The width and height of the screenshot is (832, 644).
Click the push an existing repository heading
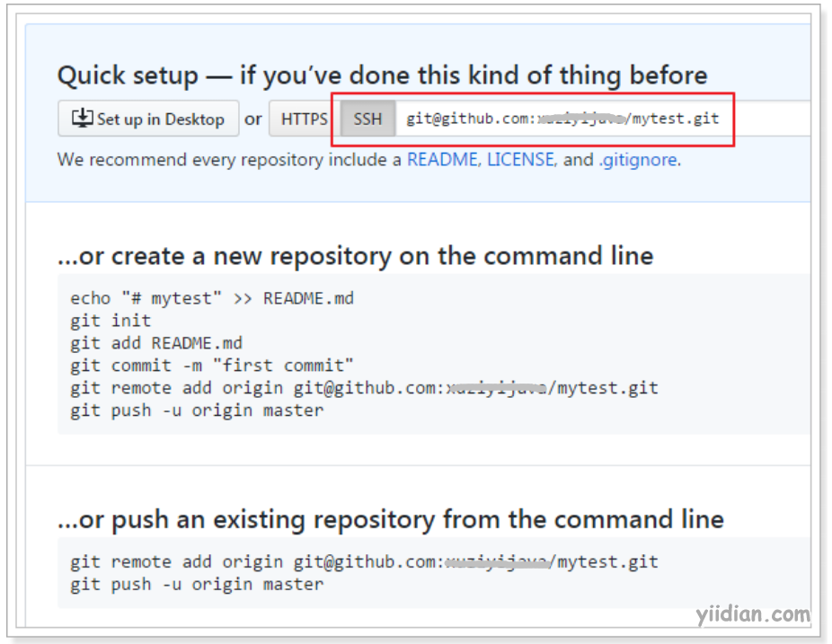[391, 519]
